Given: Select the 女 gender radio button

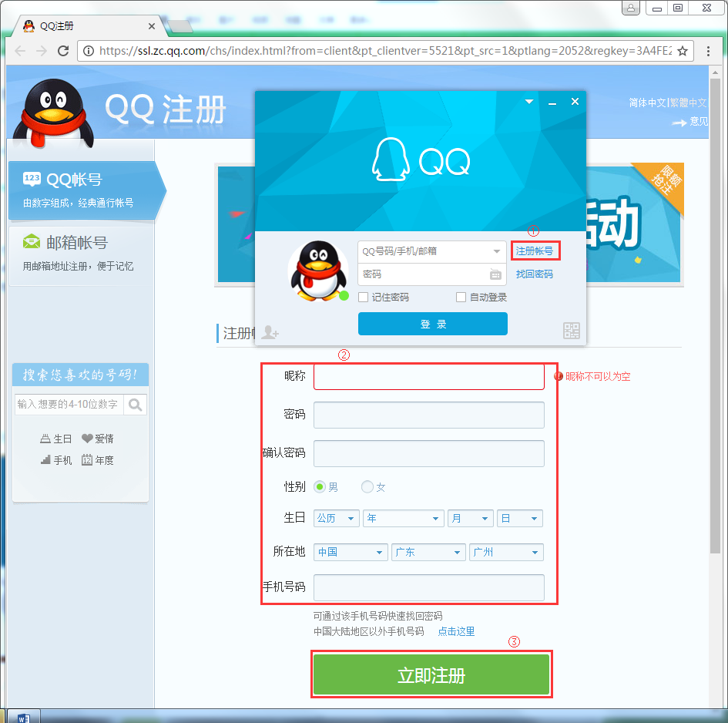Looking at the screenshot, I should tap(367, 487).
